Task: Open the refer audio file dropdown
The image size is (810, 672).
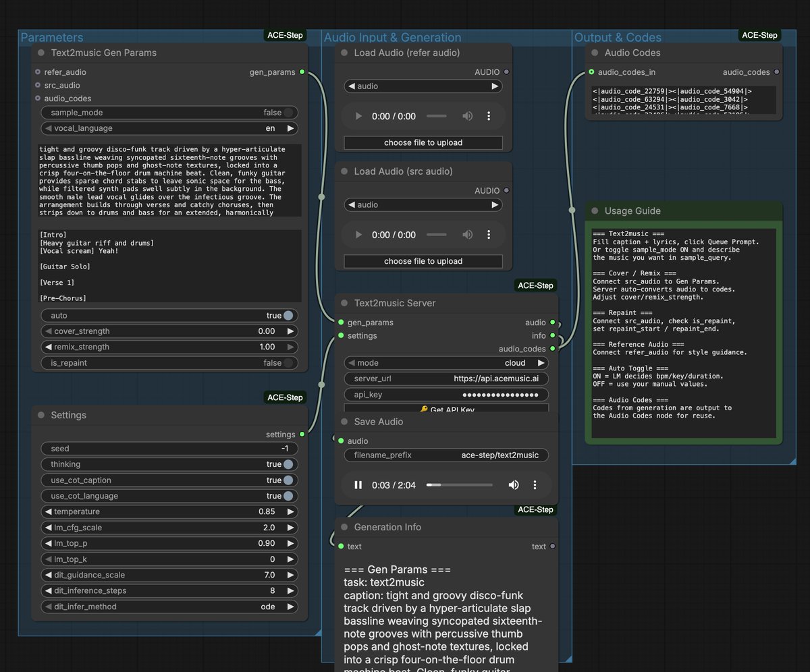Action: pos(423,86)
